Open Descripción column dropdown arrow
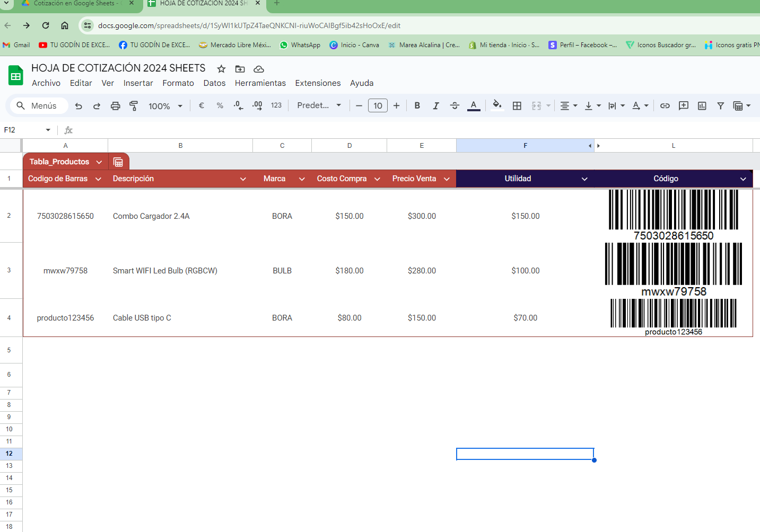Viewport: 760px width, 532px height. pos(243,179)
